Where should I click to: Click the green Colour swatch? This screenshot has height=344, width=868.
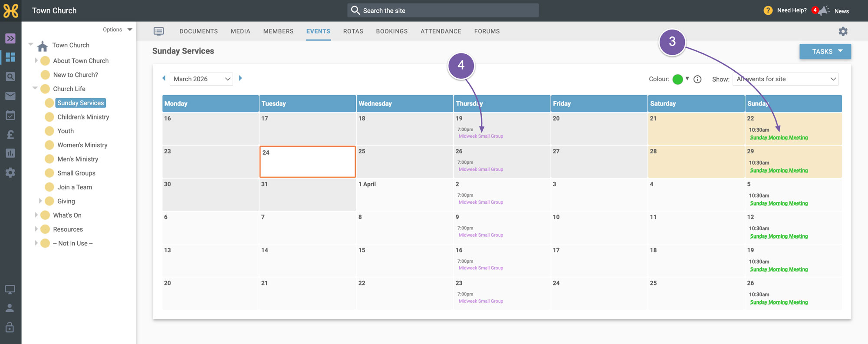pos(677,79)
